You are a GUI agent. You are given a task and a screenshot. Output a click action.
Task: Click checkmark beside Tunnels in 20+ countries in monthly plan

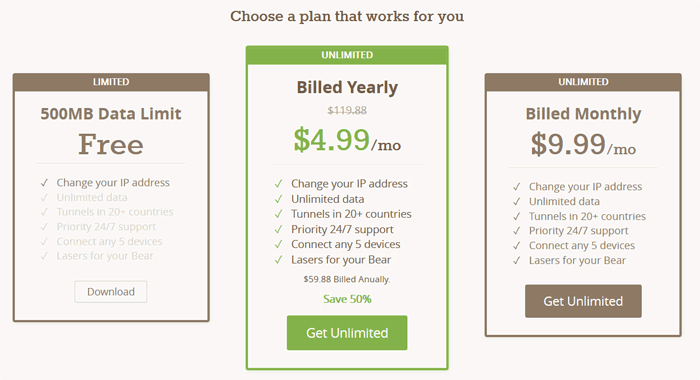[517, 217]
